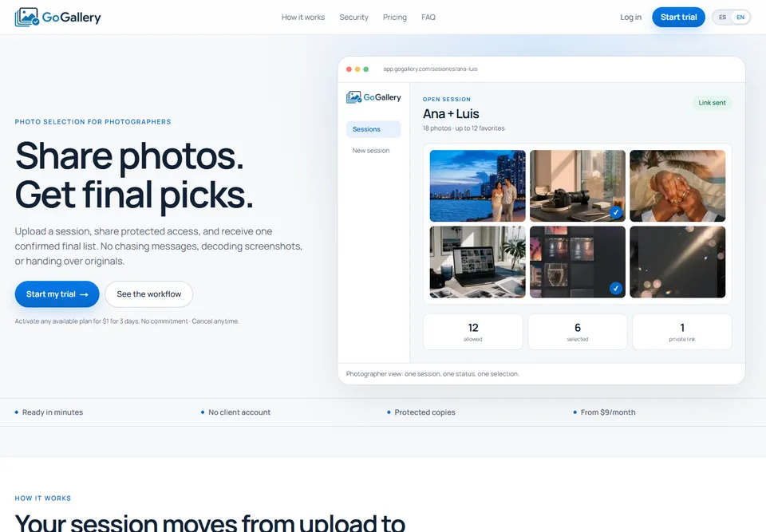Open the dark bokeh light photo thumbnail
Screen dimensions: 766x532
point(677,262)
